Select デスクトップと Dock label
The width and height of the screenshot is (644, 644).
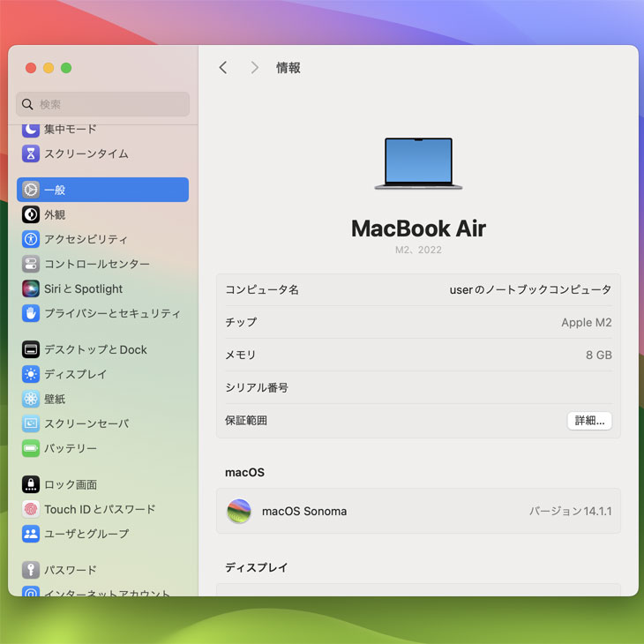tap(95, 349)
